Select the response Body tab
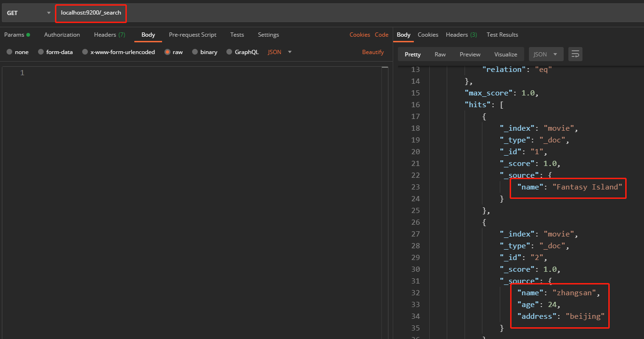Screen dimensions: 644x339 tap(403, 35)
